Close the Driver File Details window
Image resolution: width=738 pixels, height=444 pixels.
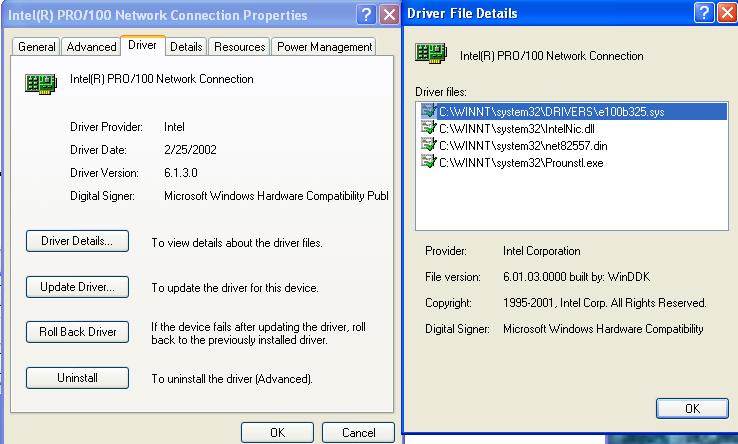[x=729, y=13]
